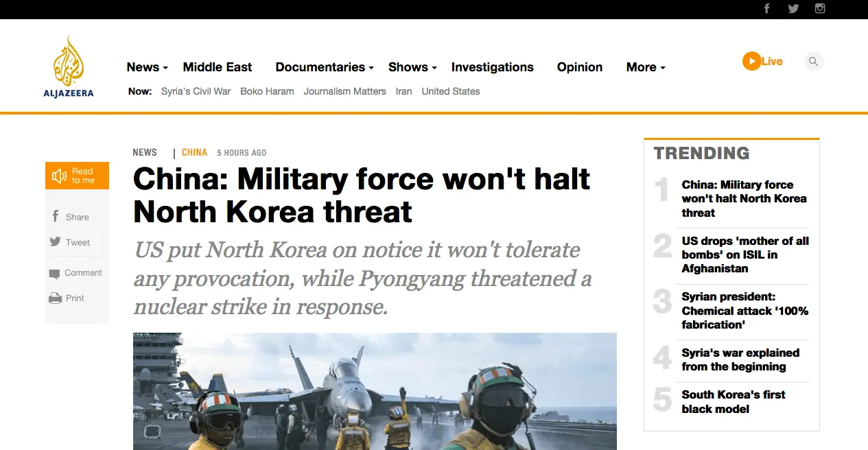Click the Read to me speaker button
This screenshot has height=450, width=868.
(77, 176)
